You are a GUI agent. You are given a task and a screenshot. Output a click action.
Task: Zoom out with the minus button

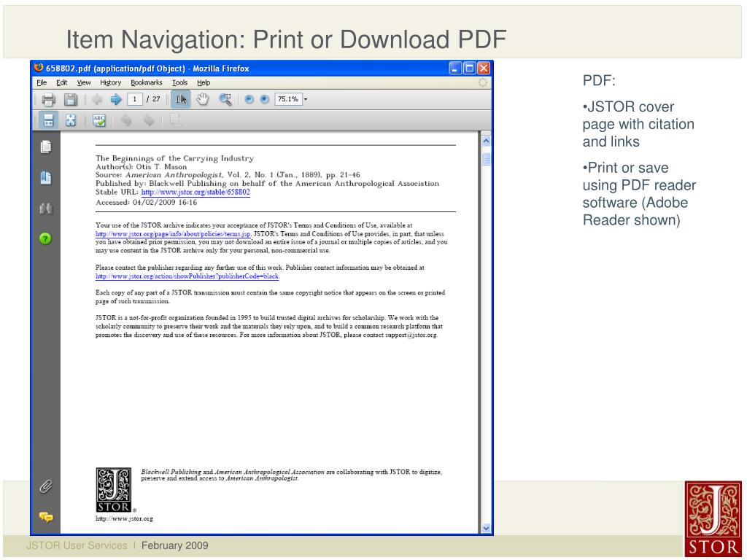point(249,99)
